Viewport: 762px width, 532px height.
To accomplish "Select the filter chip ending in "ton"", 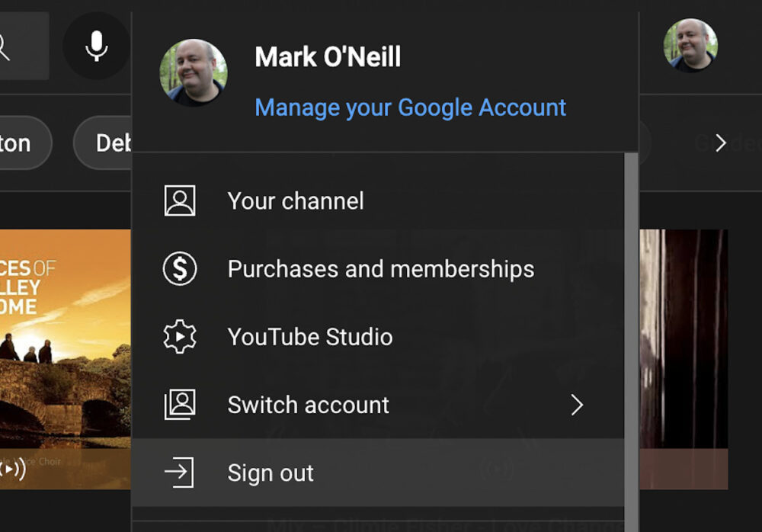I will (19, 143).
